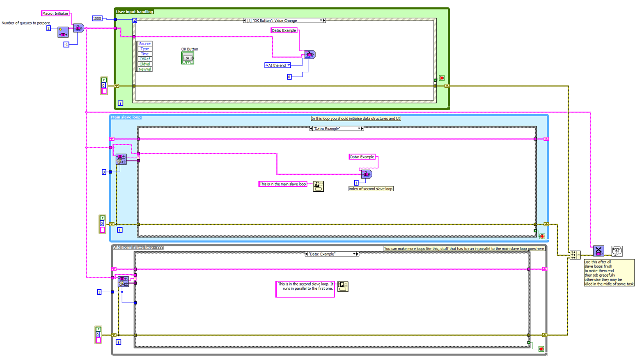Click the iteration terminal in Additional slave loop
The height and width of the screenshot is (364, 635).
pos(118,342)
